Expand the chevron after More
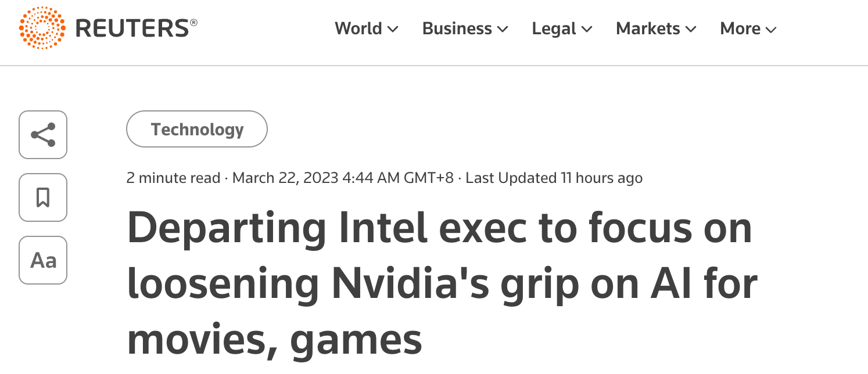Viewport: 868px width, 374px height. tap(771, 30)
